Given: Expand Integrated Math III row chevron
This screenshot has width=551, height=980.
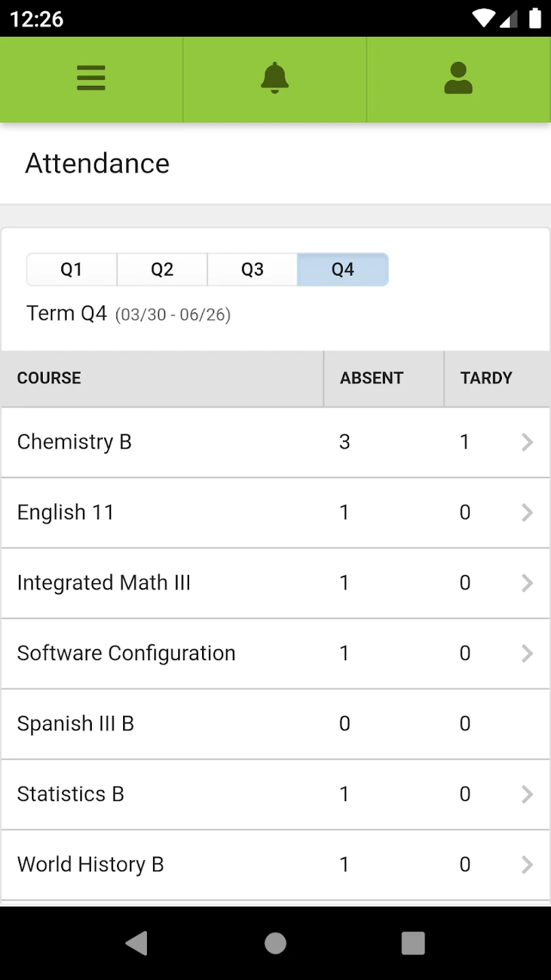Looking at the screenshot, I should tap(527, 583).
